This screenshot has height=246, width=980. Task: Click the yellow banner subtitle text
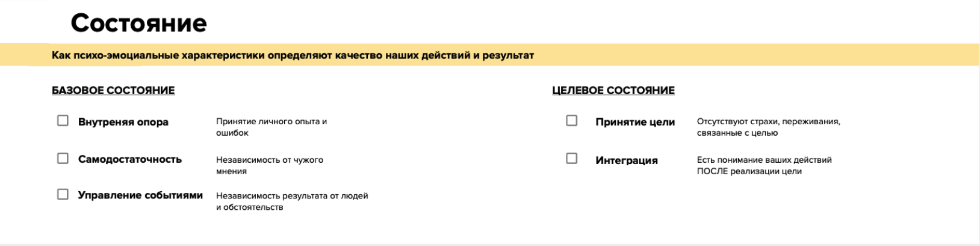pyautogui.click(x=293, y=55)
